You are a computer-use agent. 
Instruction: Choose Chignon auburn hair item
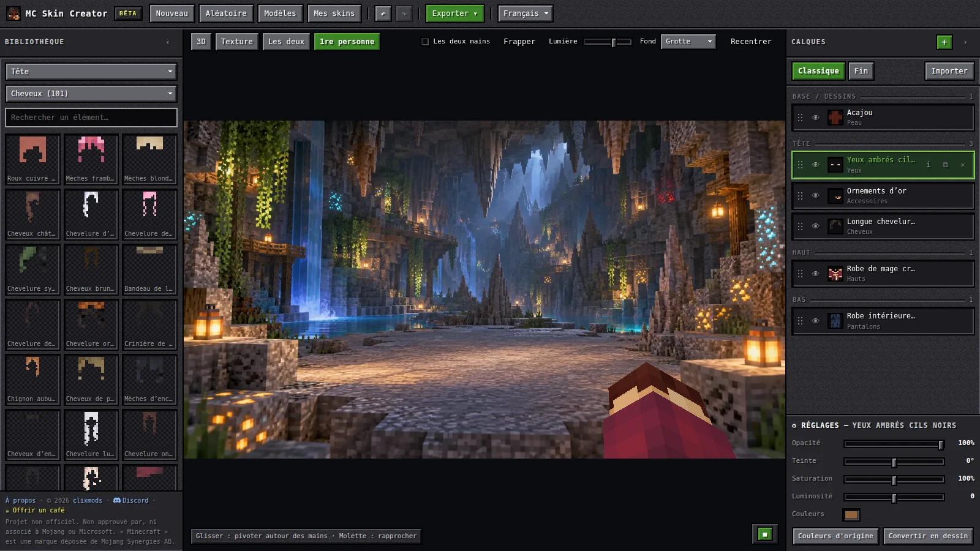pos(32,380)
